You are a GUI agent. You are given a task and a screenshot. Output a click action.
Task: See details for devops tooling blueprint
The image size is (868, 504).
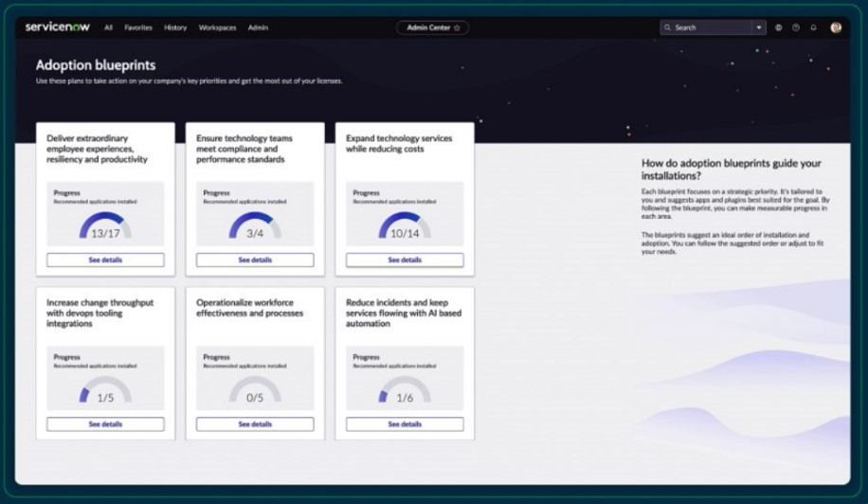tap(105, 424)
